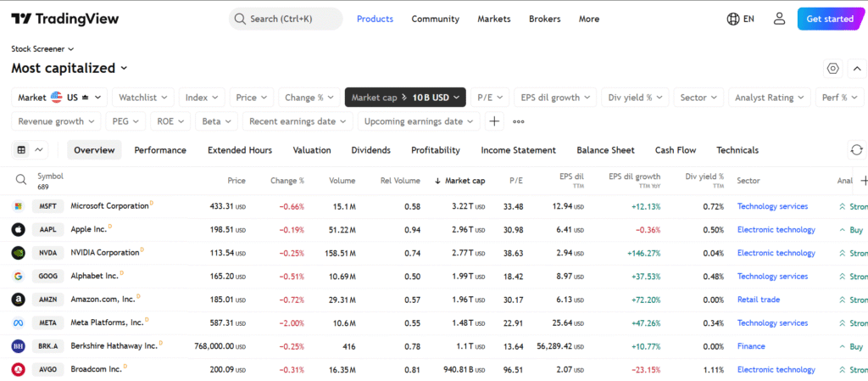This screenshot has width=868, height=381.
Task: Switch to the Balance Sheet tab
Action: [605, 150]
